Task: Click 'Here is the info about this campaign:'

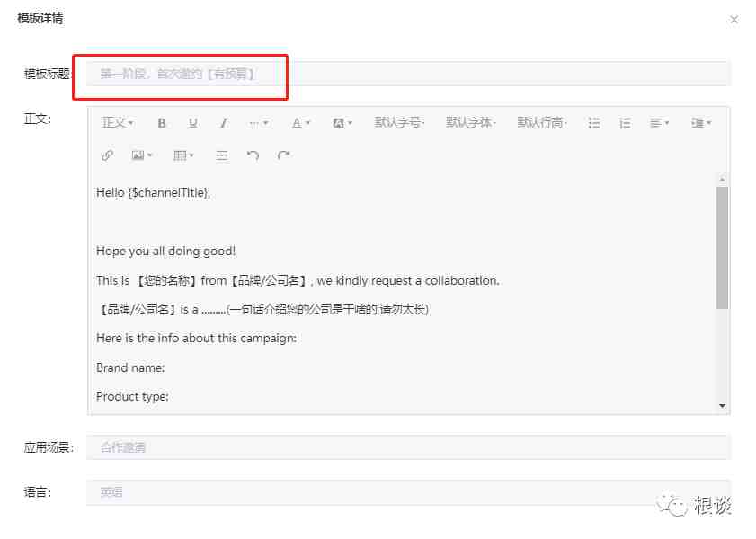Action: pos(196,338)
